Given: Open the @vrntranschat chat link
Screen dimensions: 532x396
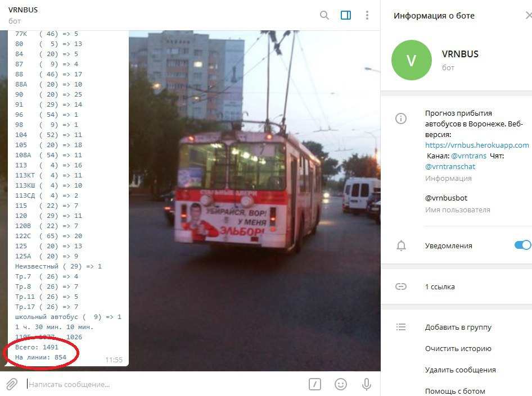Looking at the screenshot, I should click(x=450, y=167).
